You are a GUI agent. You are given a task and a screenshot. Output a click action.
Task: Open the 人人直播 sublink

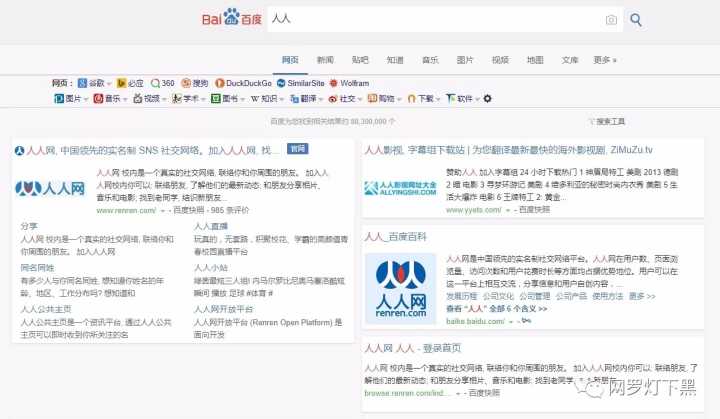pos(211,226)
